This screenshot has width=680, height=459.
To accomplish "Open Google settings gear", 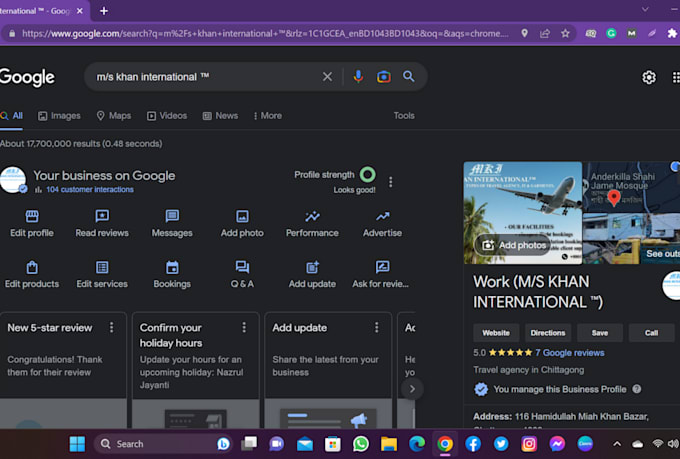I will (x=649, y=78).
